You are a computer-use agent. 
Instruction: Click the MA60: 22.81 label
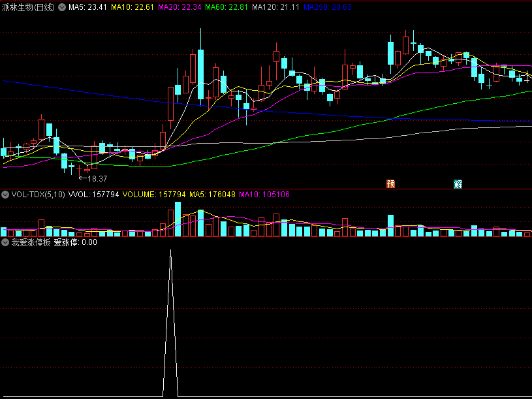pyautogui.click(x=227, y=7)
